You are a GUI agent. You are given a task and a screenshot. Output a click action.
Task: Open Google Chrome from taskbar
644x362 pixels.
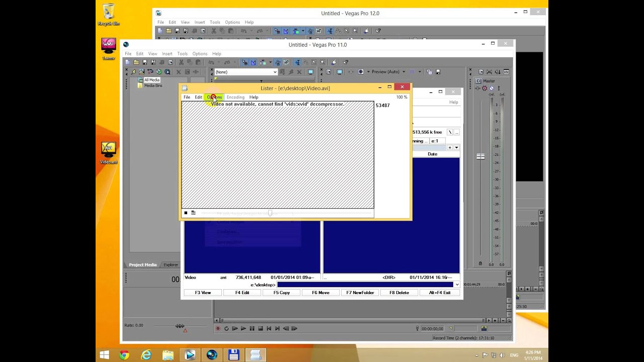coord(124,355)
